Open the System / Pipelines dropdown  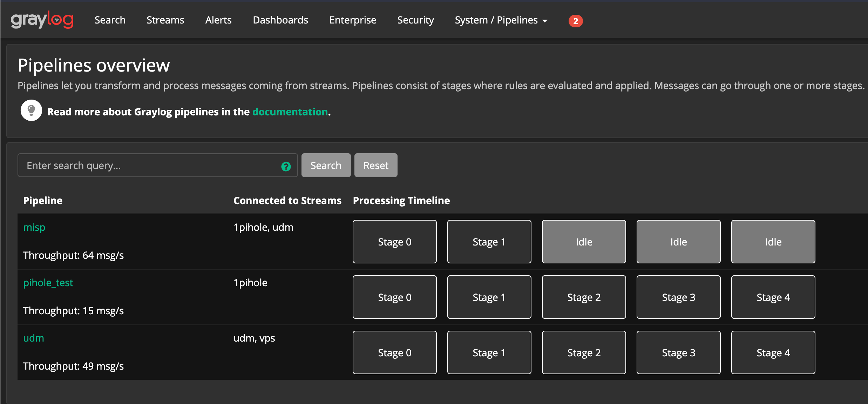(x=501, y=20)
